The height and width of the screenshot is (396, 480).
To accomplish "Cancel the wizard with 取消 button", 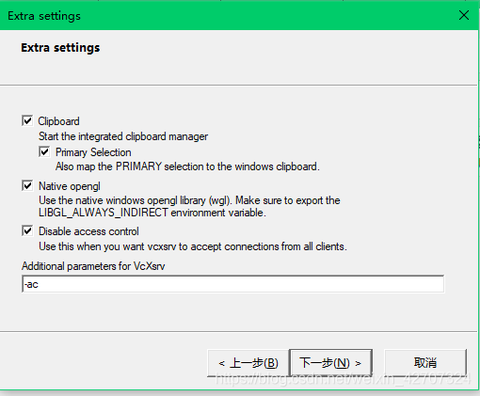I will (x=425, y=363).
